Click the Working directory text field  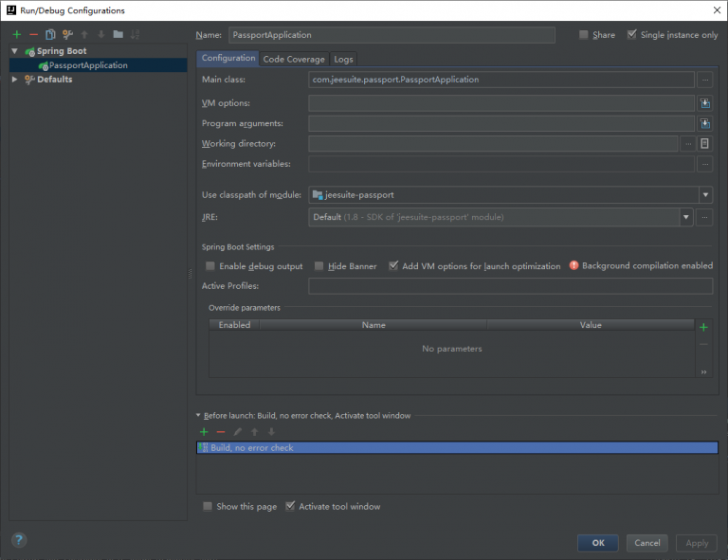point(493,144)
